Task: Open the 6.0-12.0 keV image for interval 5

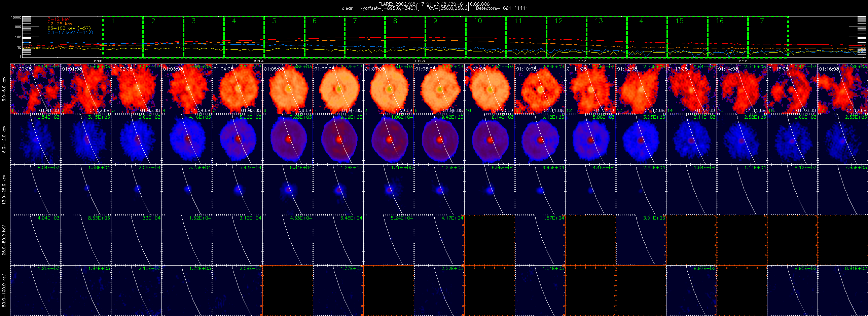Action: (238, 139)
